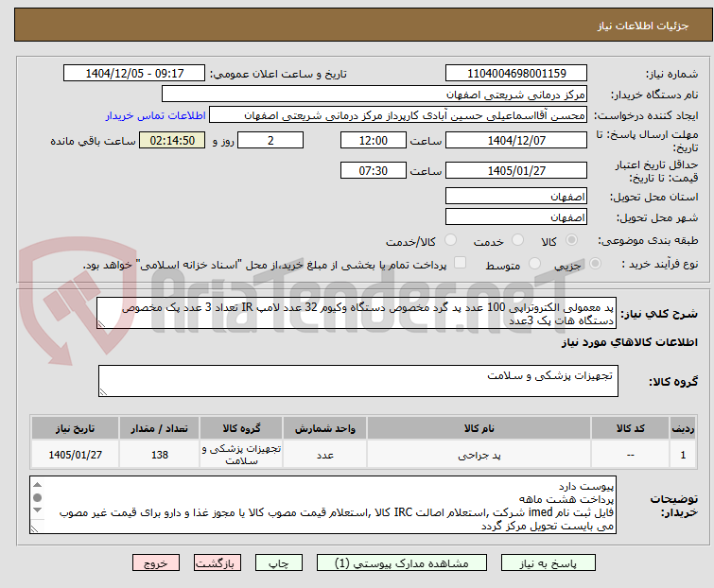Click the quantity cell 138
Viewport: 714px width, 588px height.
[160, 455]
